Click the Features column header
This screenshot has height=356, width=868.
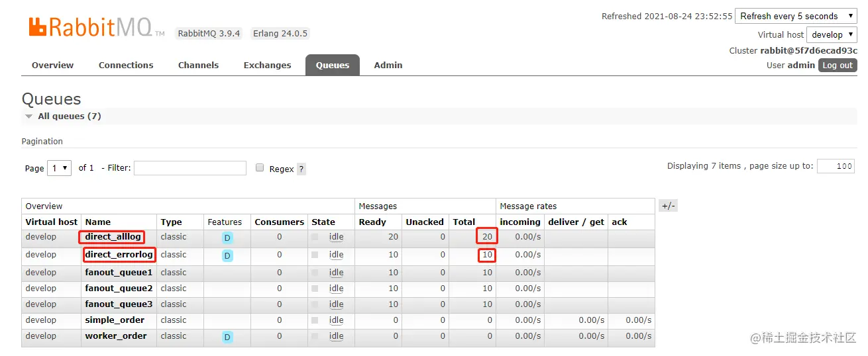[225, 222]
